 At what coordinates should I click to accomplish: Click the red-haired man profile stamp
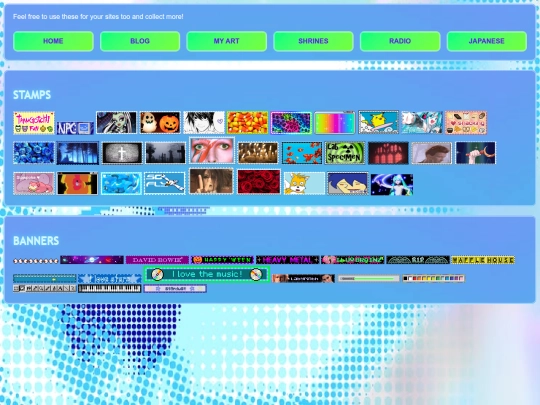click(x=432, y=153)
